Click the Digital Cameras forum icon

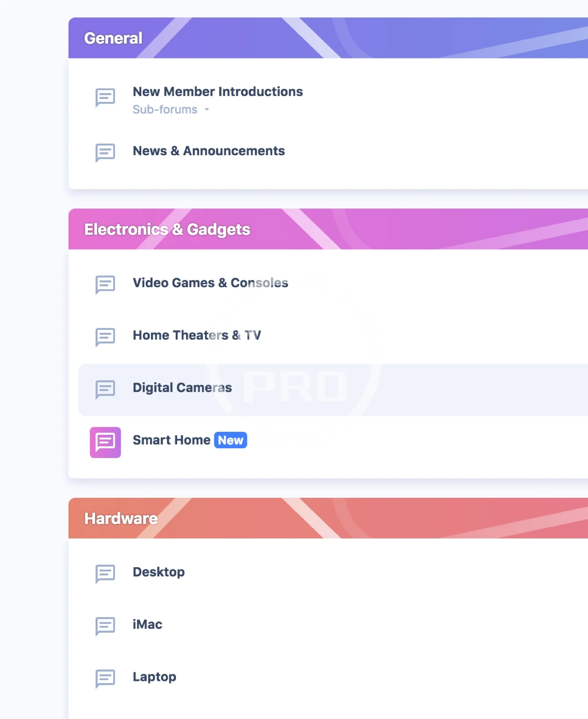pos(105,389)
